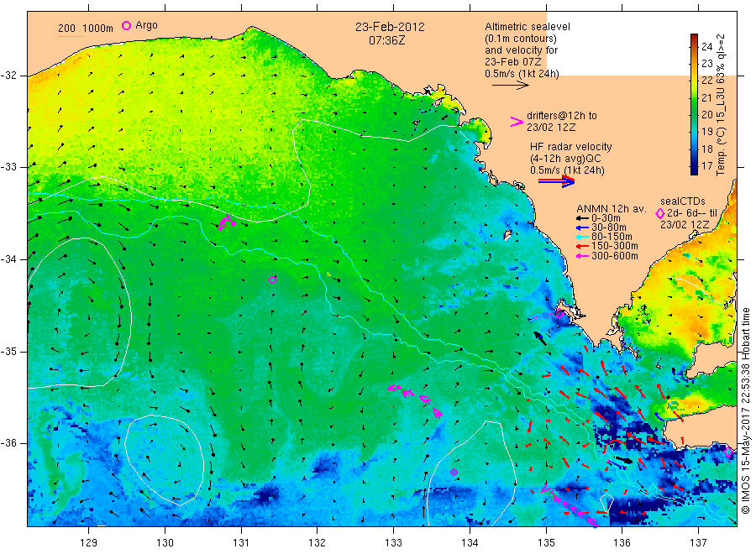Click the 24 degree mark on the colorbar

point(706,47)
